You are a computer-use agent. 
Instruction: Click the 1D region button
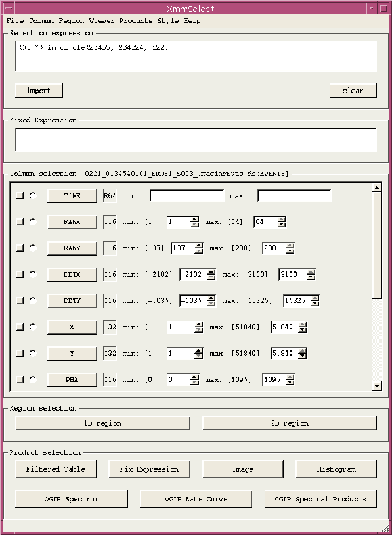pyautogui.click(x=102, y=423)
